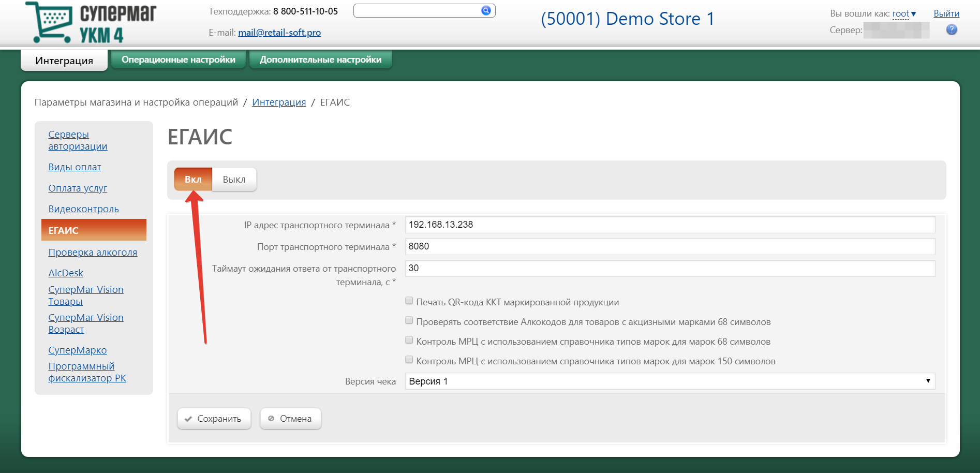Open the Версия чека dropdown
The image size is (980, 473).
point(670,381)
